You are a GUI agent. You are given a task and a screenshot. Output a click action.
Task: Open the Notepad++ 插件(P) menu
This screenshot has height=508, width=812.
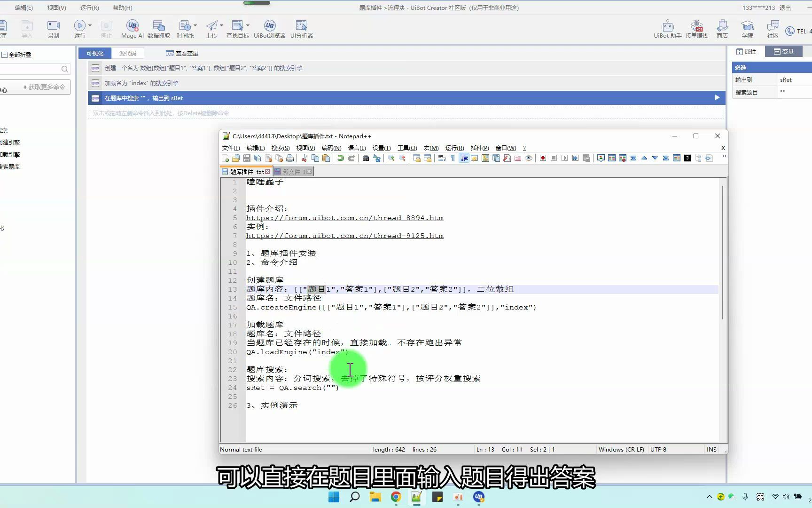click(479, 148)
